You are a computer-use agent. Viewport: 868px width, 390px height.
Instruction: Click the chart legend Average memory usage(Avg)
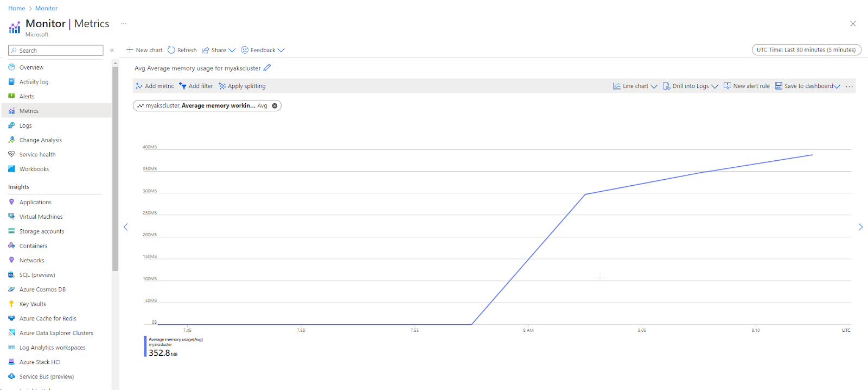click(x=175, y=339)
